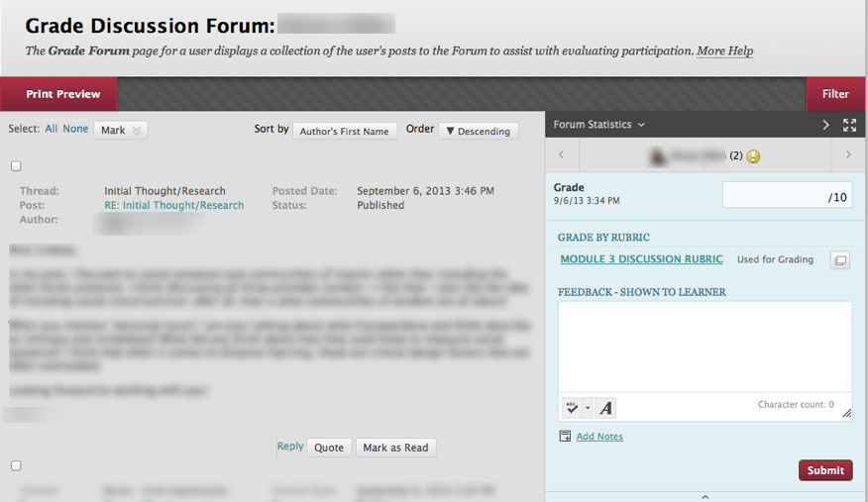Go to the next student
Image resolution: width=868 pixels, height=502 pixels.
[x=848, y=155]
